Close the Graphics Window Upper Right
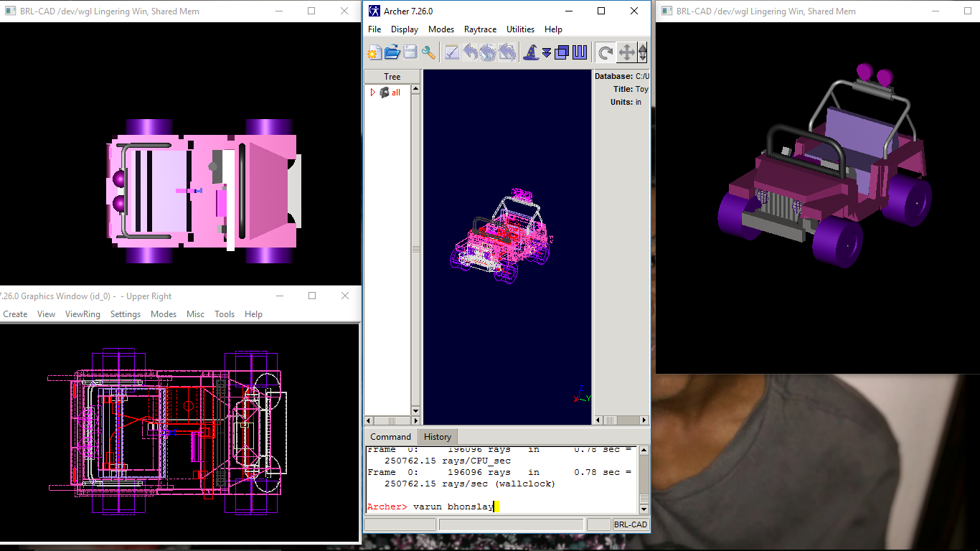 tap(345, 296)
